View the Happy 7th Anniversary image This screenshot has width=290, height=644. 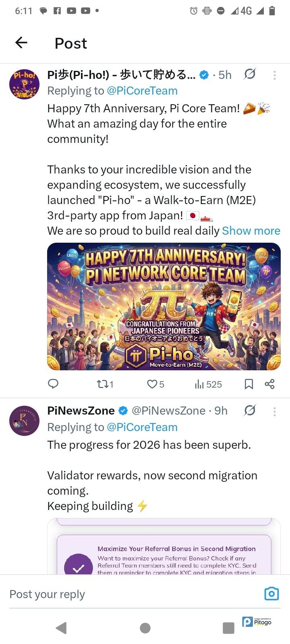164,306
